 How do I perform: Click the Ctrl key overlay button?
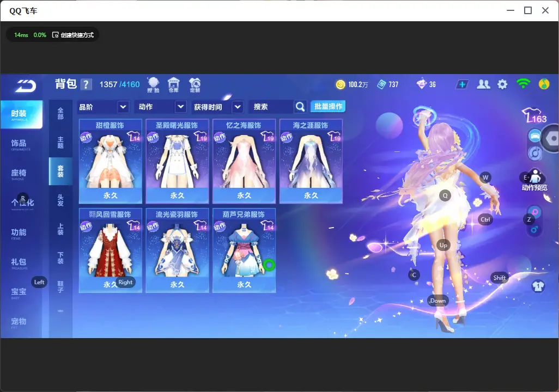click(485, 219)
